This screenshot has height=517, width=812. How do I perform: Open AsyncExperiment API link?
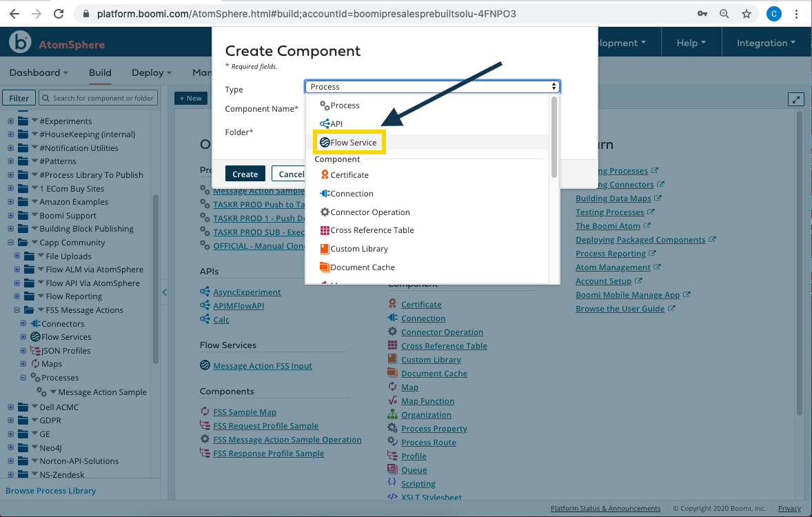(x=247, y=292)
